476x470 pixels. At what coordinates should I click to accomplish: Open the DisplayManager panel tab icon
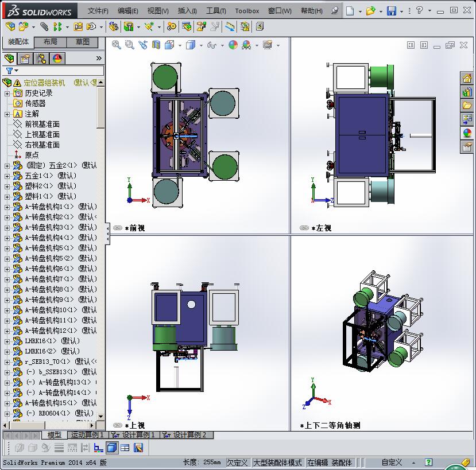pos(57,59)
